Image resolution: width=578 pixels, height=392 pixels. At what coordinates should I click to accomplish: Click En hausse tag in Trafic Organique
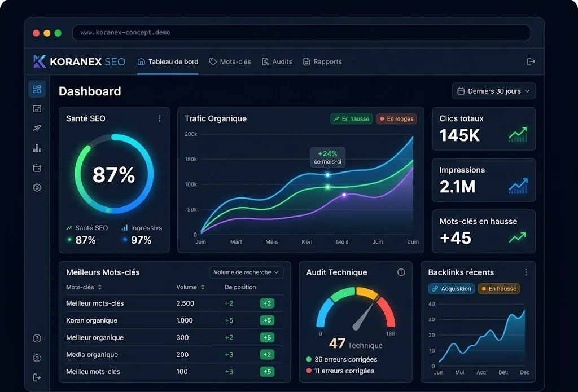[351, 118]
